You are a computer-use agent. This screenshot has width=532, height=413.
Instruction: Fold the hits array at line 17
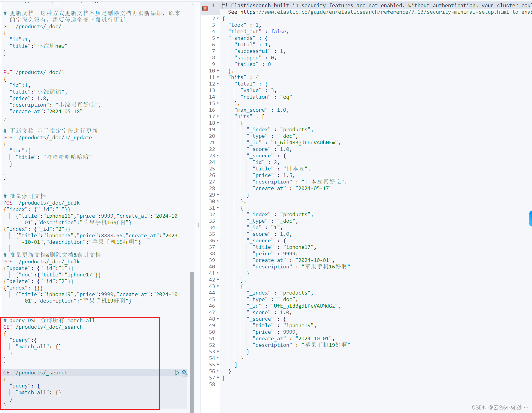pyautogui.click(x=218, y=116)
